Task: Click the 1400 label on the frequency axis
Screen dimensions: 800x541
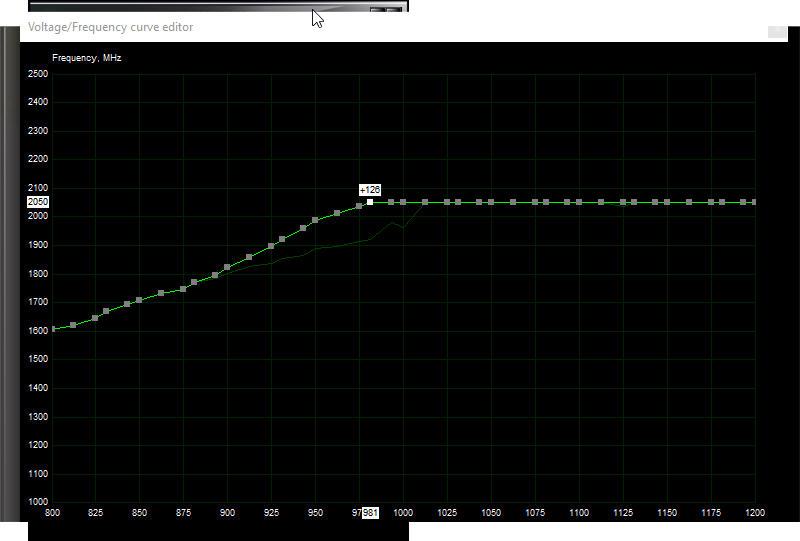Action: click(38, 388)
